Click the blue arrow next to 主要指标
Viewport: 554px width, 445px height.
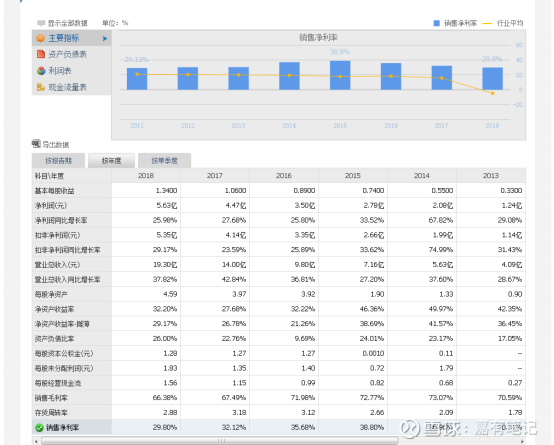(105, 39)
